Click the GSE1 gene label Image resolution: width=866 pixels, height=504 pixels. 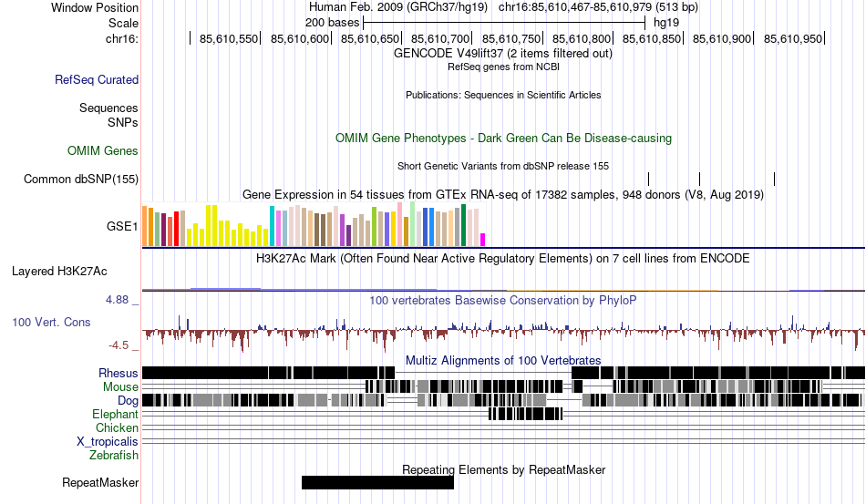(x=122, y=226)
